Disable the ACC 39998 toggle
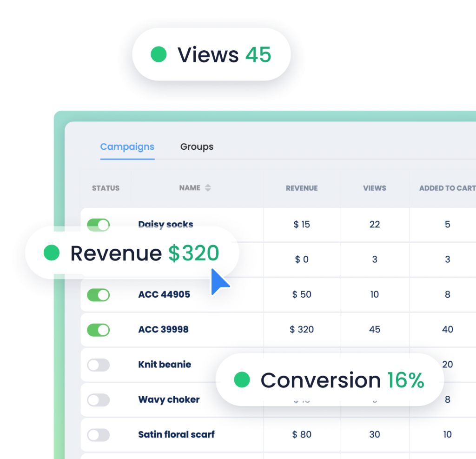The width and height of the screenshot is (476, 459). coord(98,330)
